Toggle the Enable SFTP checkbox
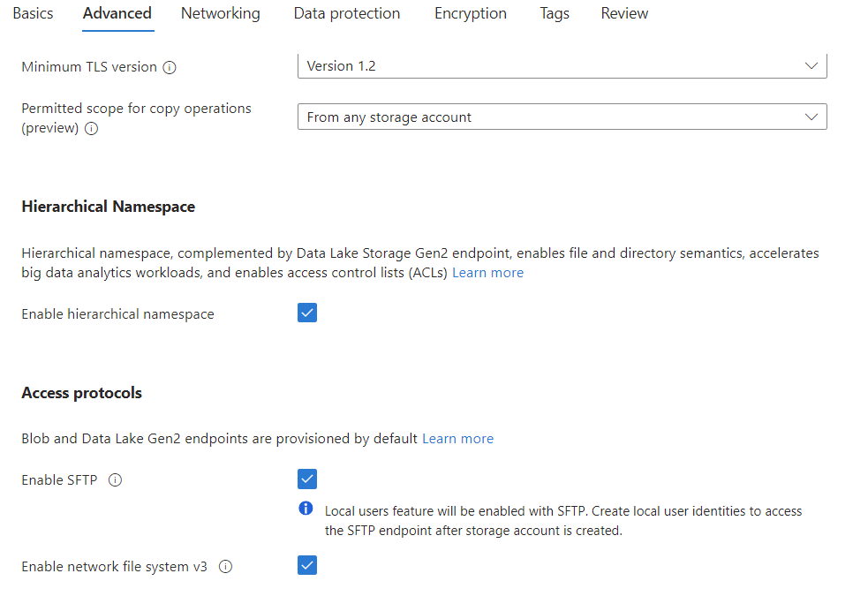 (307, 479)
